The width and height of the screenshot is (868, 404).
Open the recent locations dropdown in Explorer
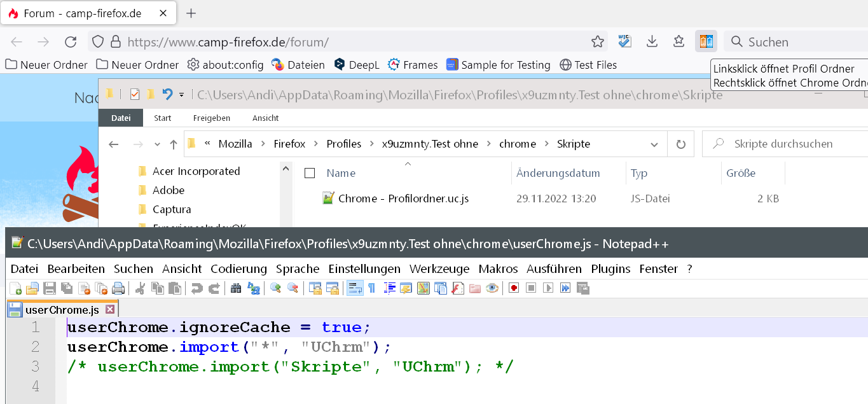155,144
